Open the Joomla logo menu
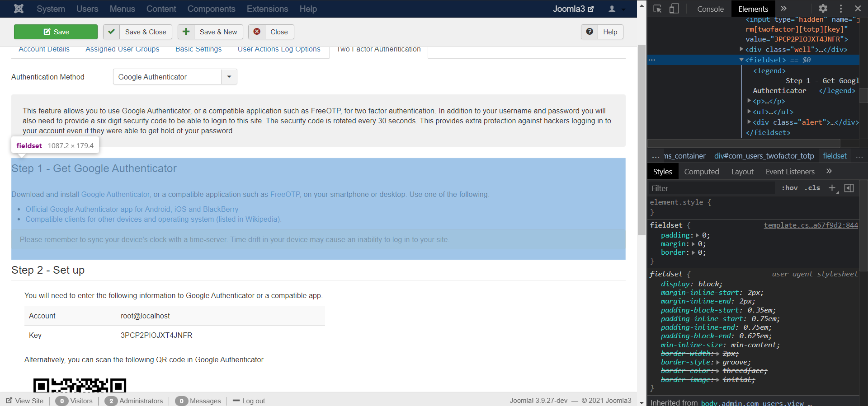The image size is (868, 406). tap(19, 9)
